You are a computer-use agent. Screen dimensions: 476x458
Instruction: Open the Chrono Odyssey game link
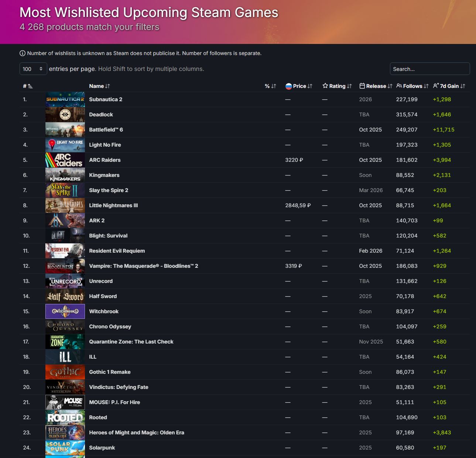coord(110,327)
